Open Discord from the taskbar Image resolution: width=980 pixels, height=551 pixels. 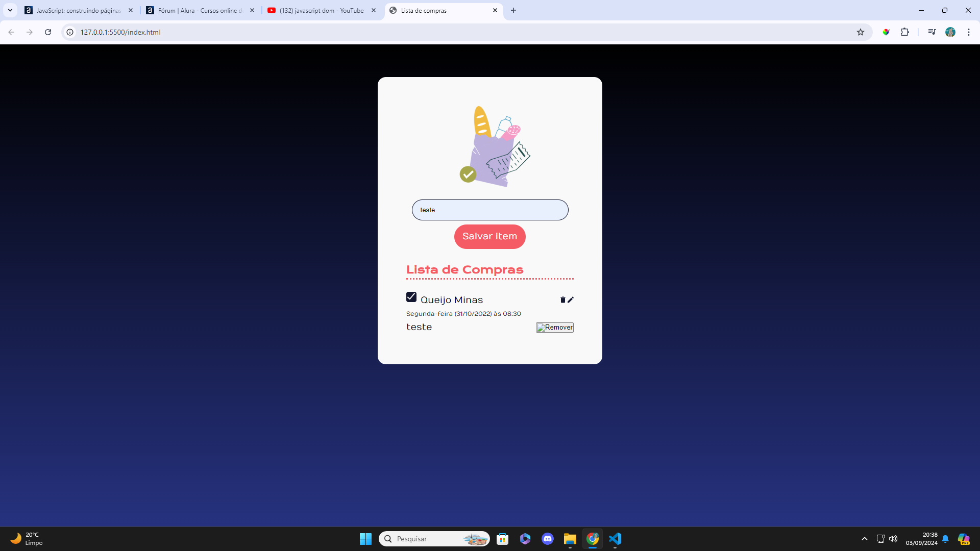[x=548, y=539]
